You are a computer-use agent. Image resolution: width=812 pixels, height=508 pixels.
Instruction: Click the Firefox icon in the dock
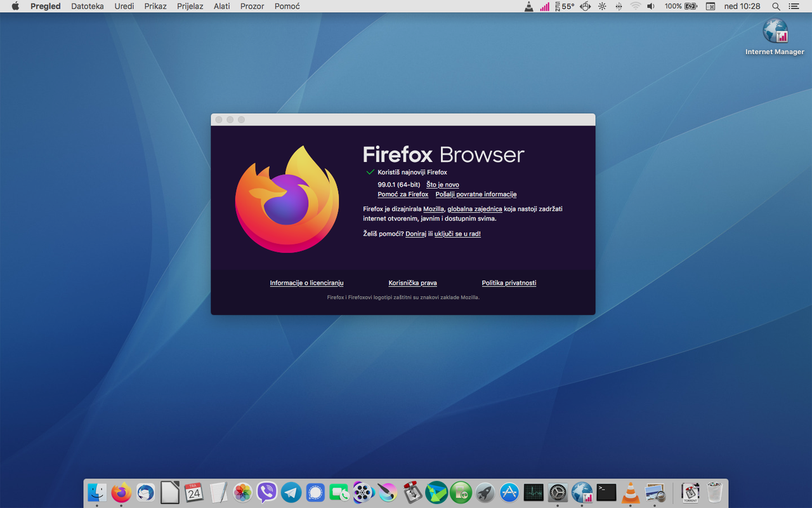[121, 492]
